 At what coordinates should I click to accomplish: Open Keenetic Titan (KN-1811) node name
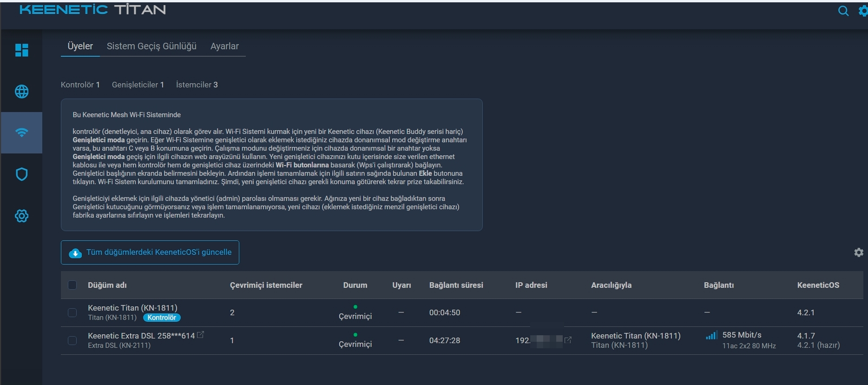pyautogui.click(x=132, y=308)
